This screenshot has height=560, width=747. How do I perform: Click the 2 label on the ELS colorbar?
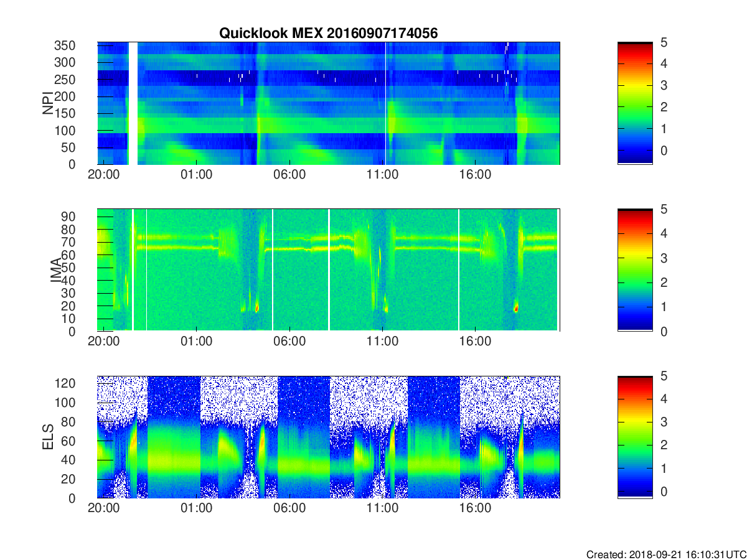(x=663, y=444)
